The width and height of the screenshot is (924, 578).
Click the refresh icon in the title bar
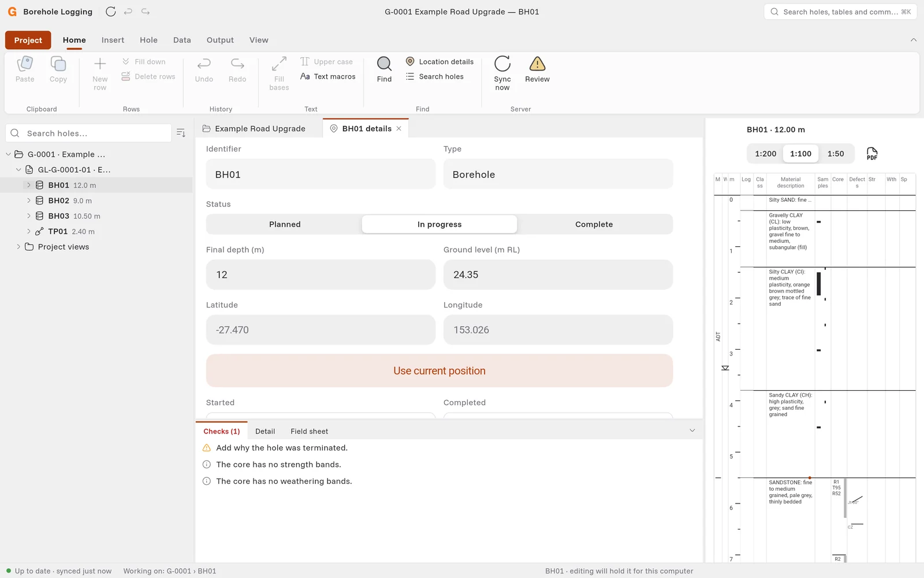pos(111,12)
